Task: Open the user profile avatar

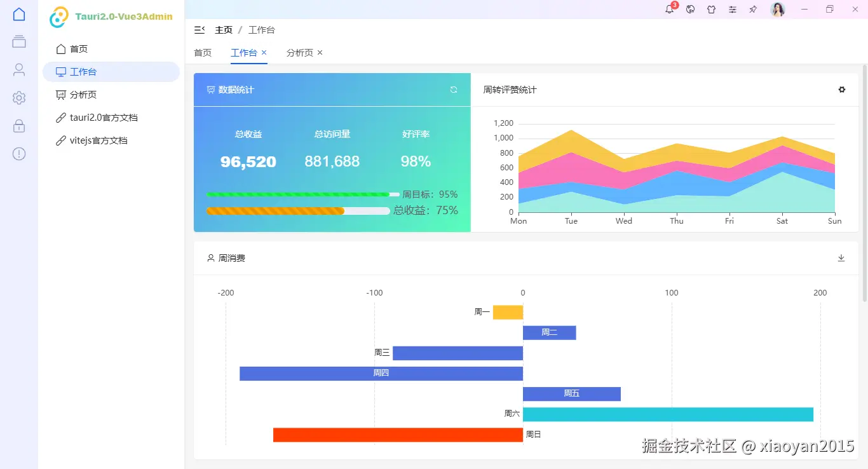Action: (778, 10)
